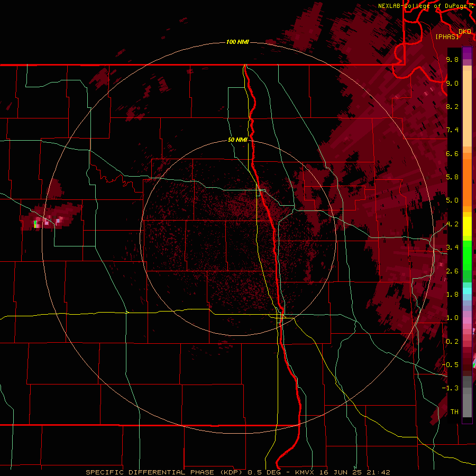Viewport: 476px width, 476px height.
Task: Click the DKD product code label
Action: 465,31
